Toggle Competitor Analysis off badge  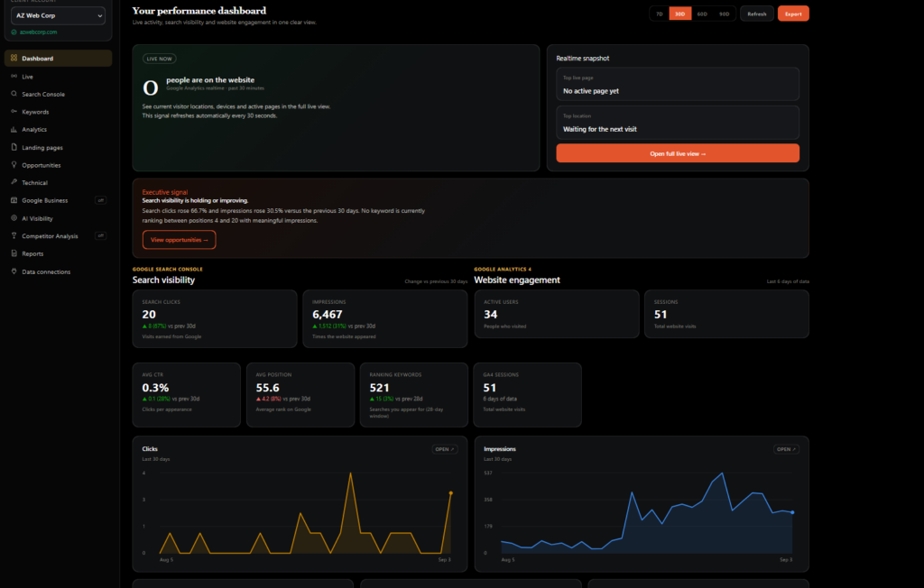click(101, 235)
